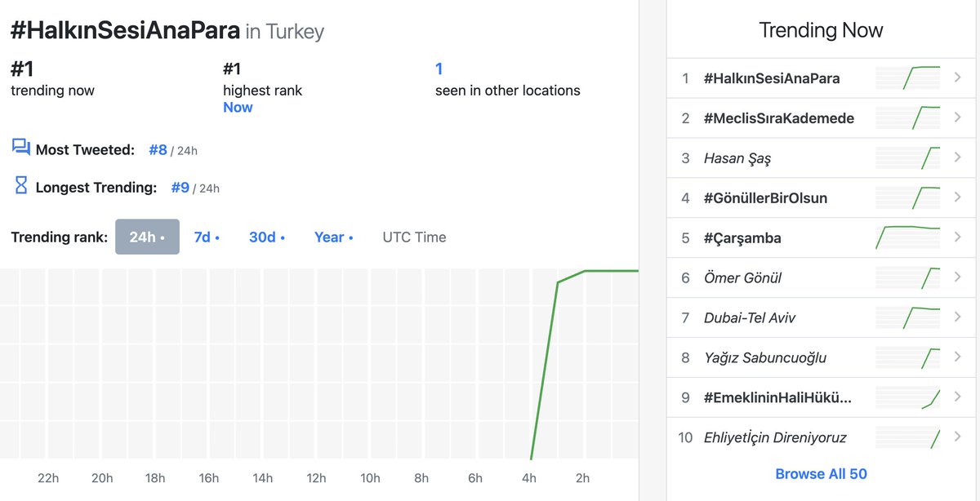
Task: Switch to the Year trending rank tab
Action: 333,237
